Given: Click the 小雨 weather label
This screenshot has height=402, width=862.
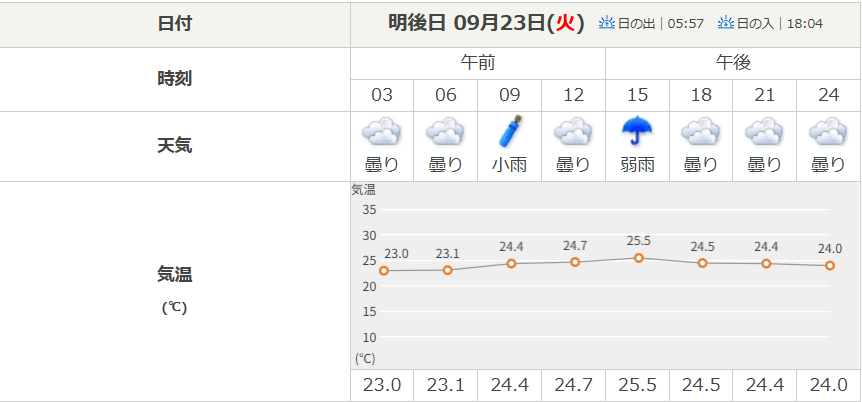Looking at the screenshot, I should tap(510, 165).
